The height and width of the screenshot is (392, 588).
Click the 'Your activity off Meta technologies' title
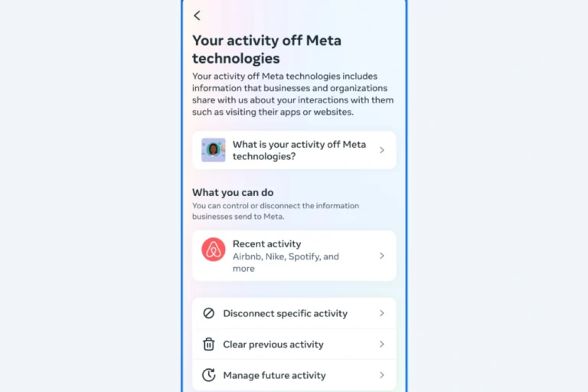click(x=266, y=49)
